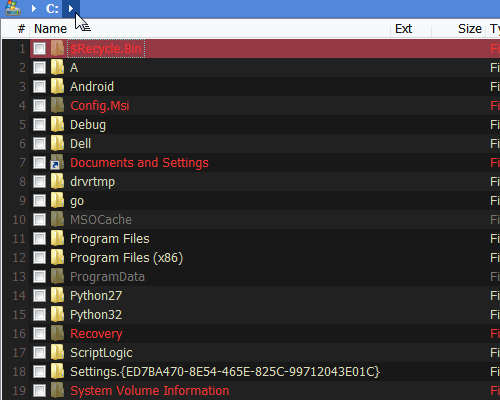Viewport: 500px width, 400px height.
Task: Click the Program Files folder icon
Action: pyautogui.click(x=57, y=238)
